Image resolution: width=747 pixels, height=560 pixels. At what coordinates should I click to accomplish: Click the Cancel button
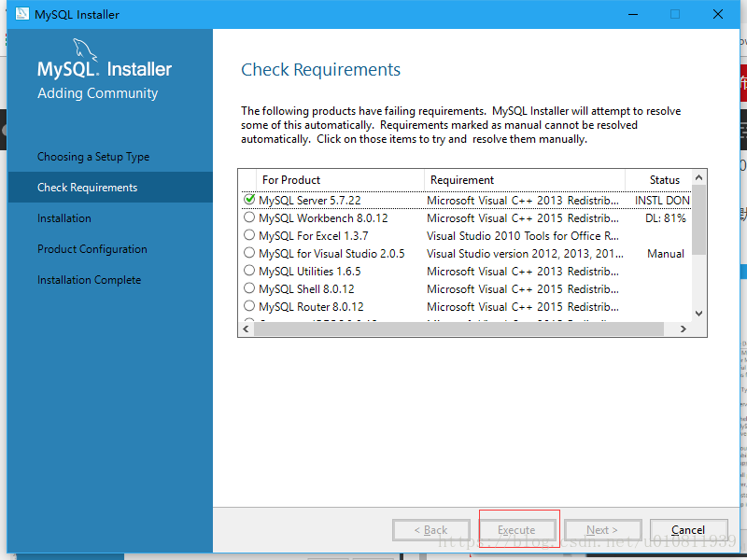(x=688, y=530)
